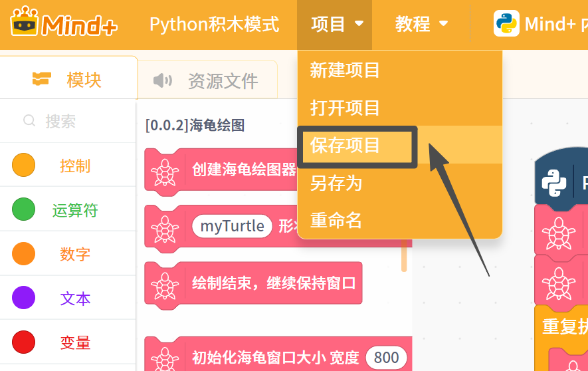Click the Mind+ robot logo icon
This screenshot has height=371, width=588.
[25, 21]
